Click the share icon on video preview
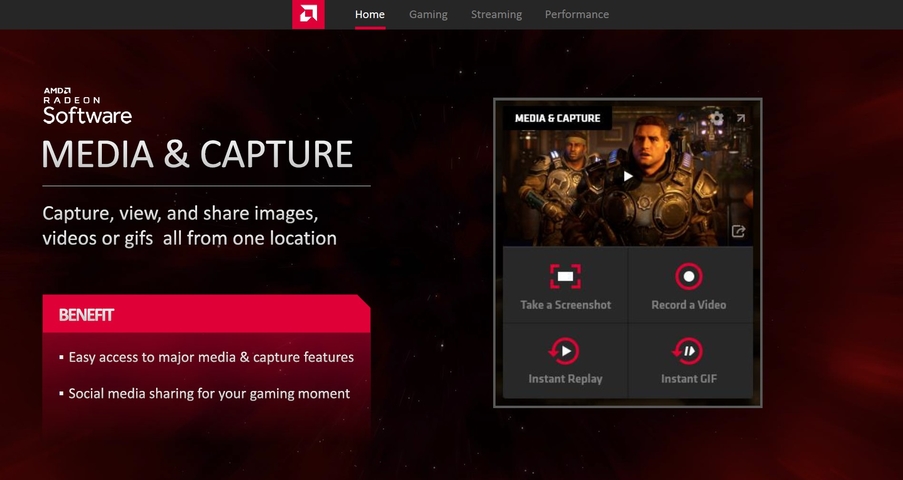903x480 pixels. 738,231
